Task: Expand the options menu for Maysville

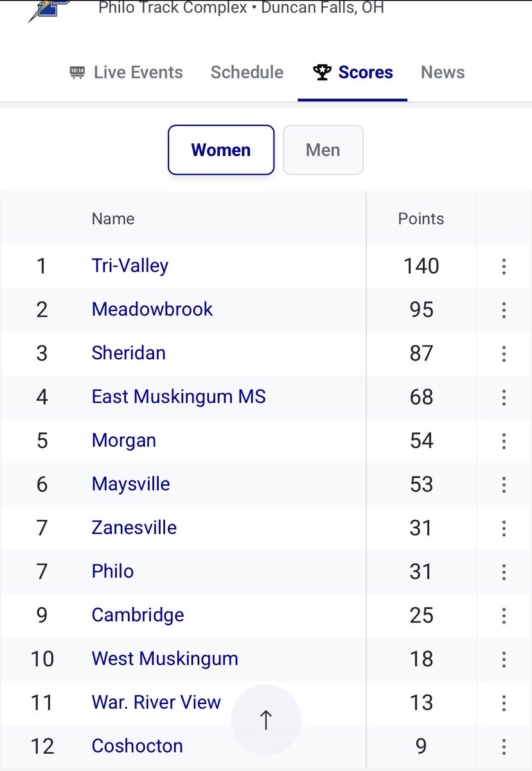Action: [x=504, y=484]
